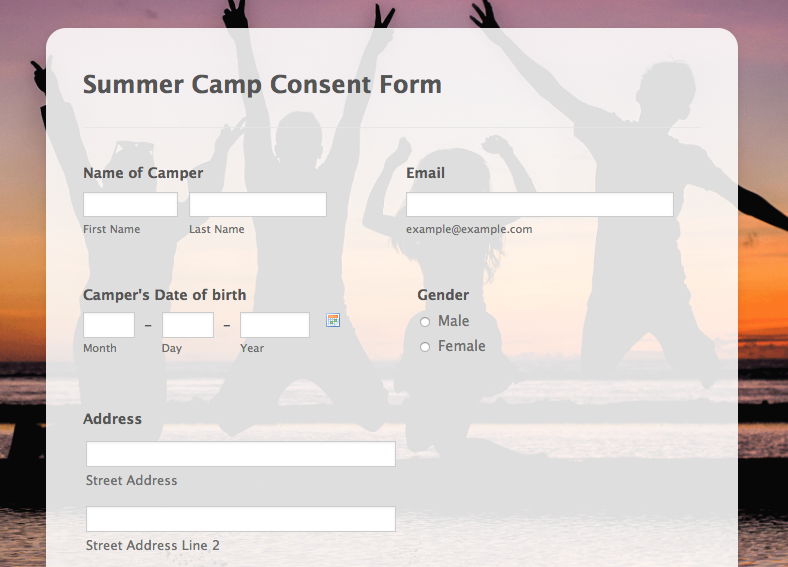The width and height of the screenshot is (788, 567).
Task: Click into the Email input field
Action: (539, 205)
